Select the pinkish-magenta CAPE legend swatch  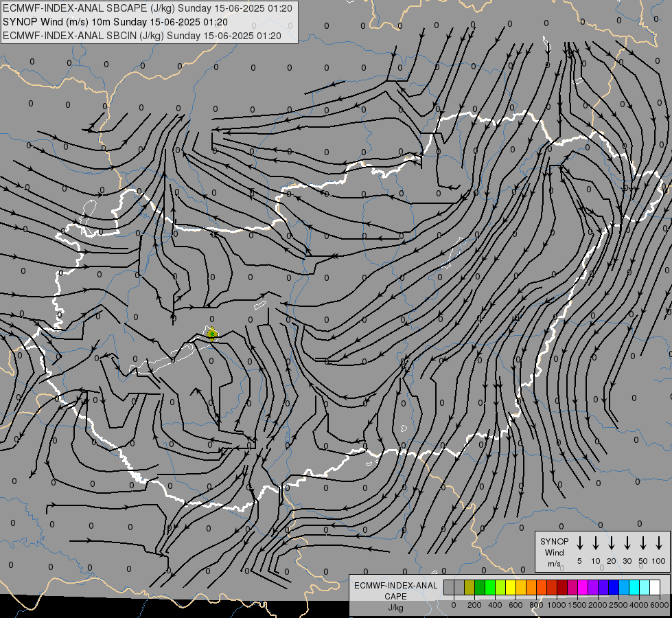pyautogui.click(x=572, y=588)
